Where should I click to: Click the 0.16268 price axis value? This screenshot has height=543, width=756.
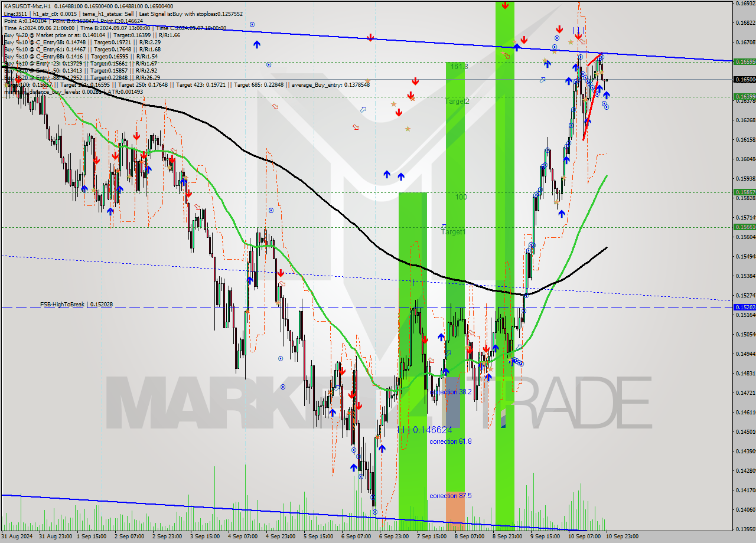click(x=747, y=120)
